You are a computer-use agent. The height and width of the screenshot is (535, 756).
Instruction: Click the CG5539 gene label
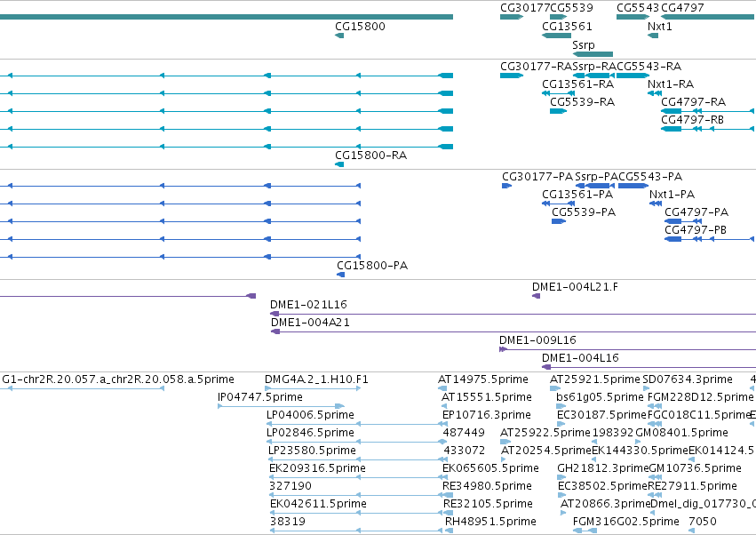(x=572, y=8)
